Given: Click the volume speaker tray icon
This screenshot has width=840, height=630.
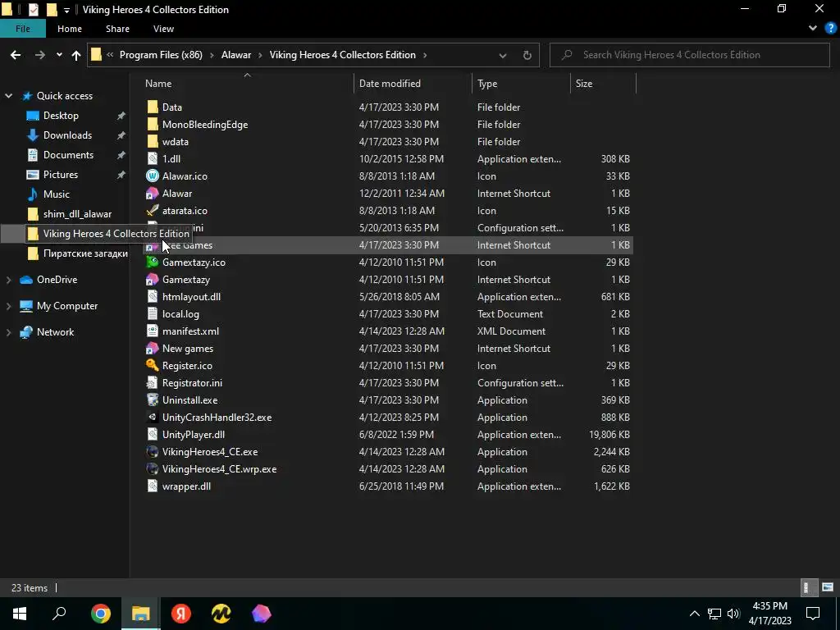Looking at the screenshot, I should click(x=733, y=614).
